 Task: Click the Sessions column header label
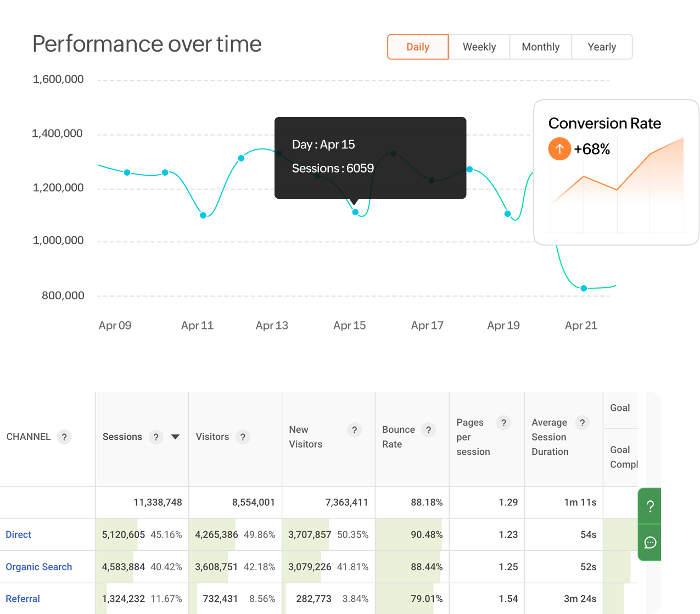[122, 437]
